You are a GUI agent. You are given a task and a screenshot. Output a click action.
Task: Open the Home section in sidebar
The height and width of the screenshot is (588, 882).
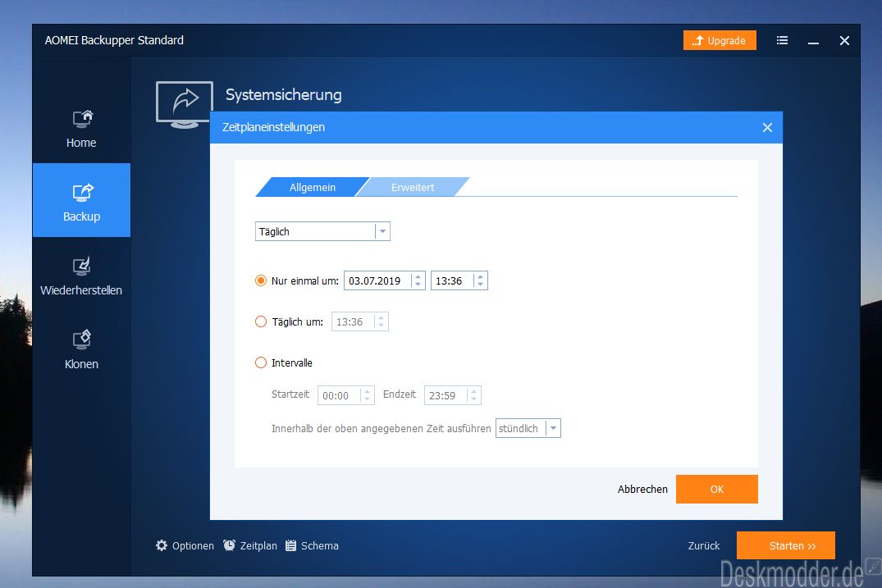click(x=81, y=129)
